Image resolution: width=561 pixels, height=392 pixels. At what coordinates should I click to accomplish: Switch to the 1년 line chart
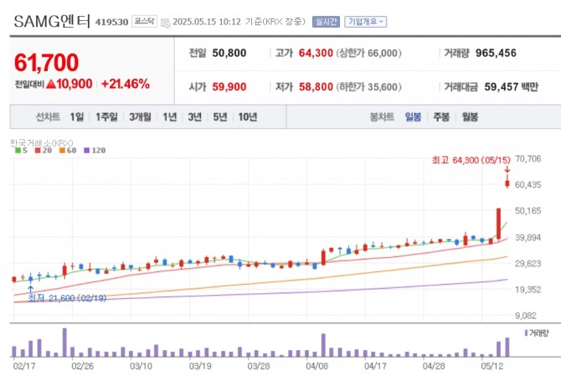click(x=170, y=117)
